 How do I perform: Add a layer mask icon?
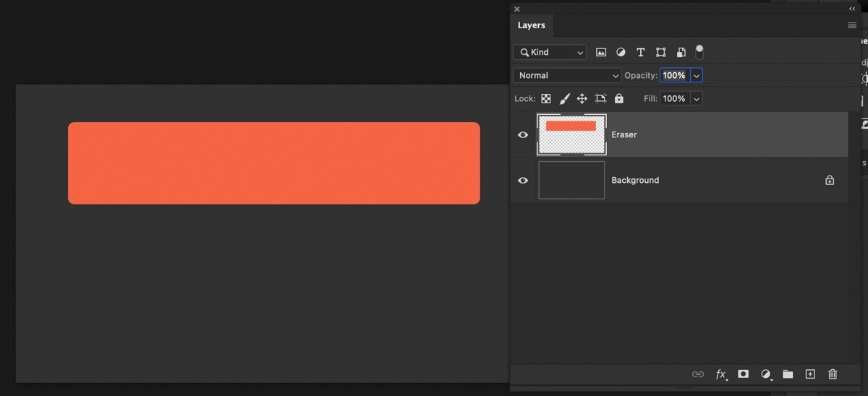coord(743,374)
